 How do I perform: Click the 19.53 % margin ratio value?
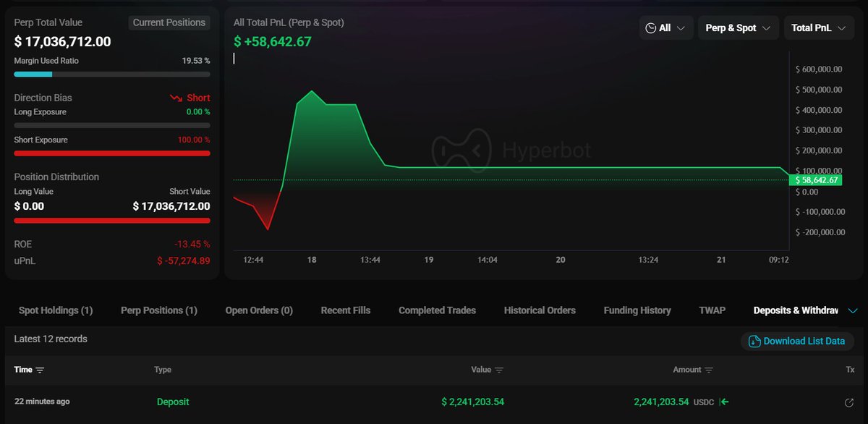coord(196,61)
